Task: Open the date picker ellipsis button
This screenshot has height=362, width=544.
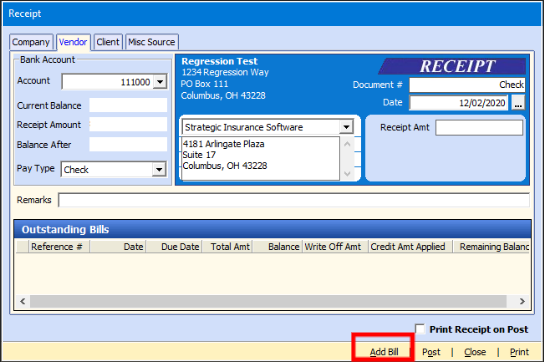Action: tap(518, 103)
